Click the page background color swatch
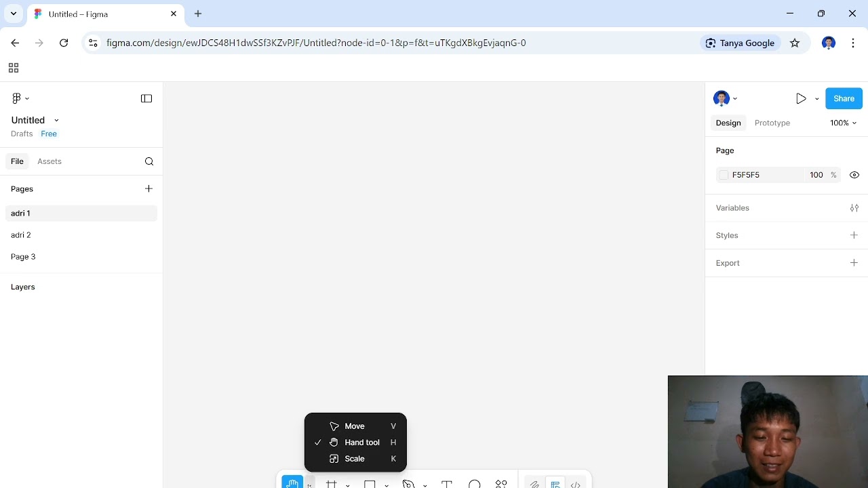The height and width of the screenshot is (488, 868). tap(724, 175)
